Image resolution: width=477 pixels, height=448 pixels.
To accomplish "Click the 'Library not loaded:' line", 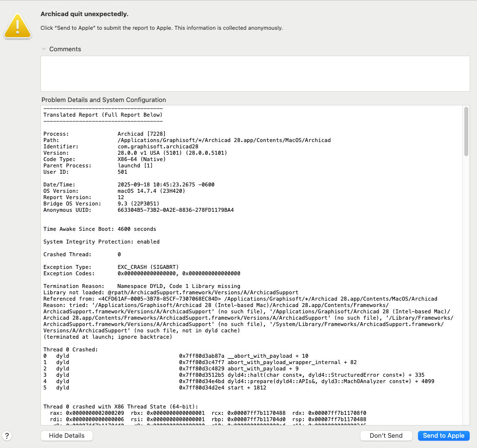I will [171, 293].
